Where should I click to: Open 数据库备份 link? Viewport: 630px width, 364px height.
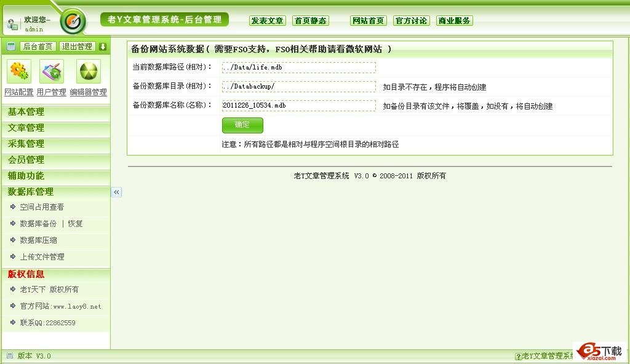39,223
